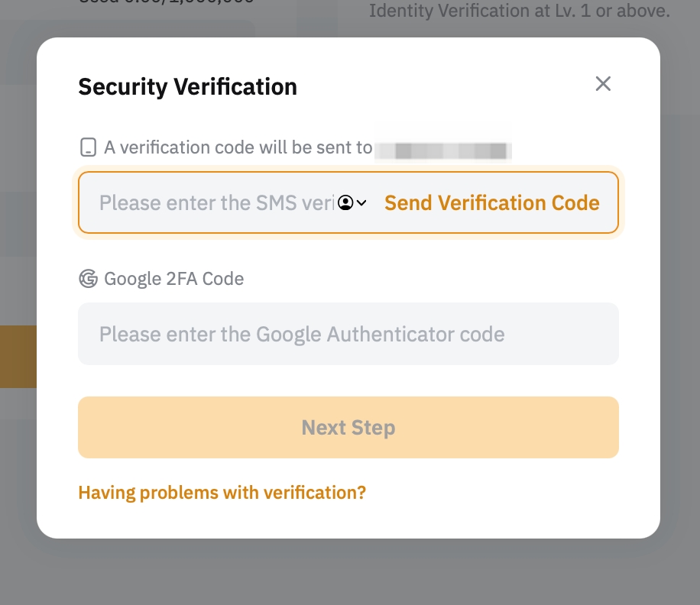Click the blurred phone number
The image size is (700, 605).
(443, 148)
